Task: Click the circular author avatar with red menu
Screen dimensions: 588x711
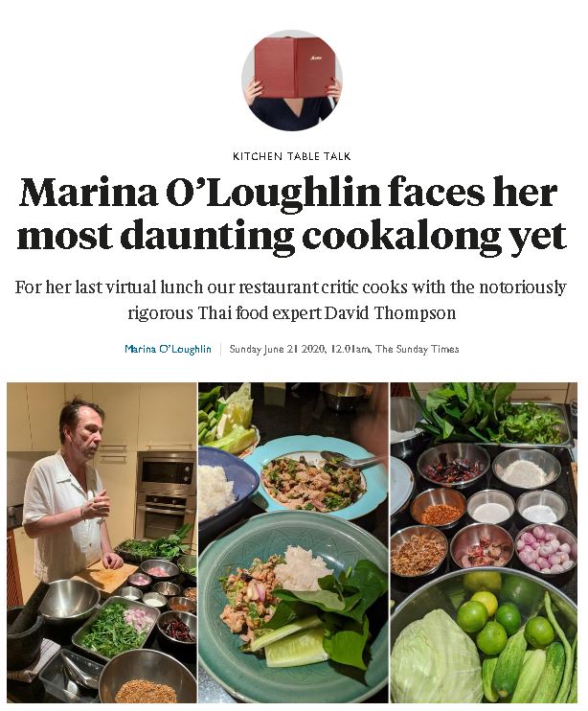Action: pos(292,80)
